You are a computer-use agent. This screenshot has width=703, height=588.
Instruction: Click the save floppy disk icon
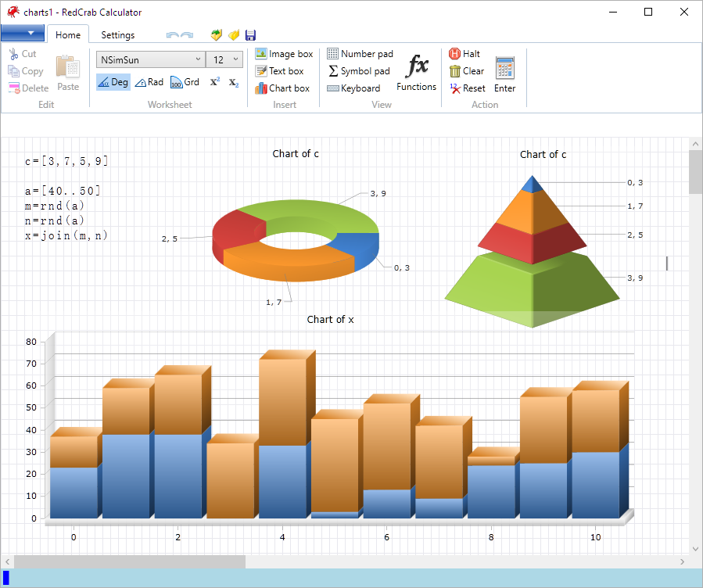click(250, 35)
